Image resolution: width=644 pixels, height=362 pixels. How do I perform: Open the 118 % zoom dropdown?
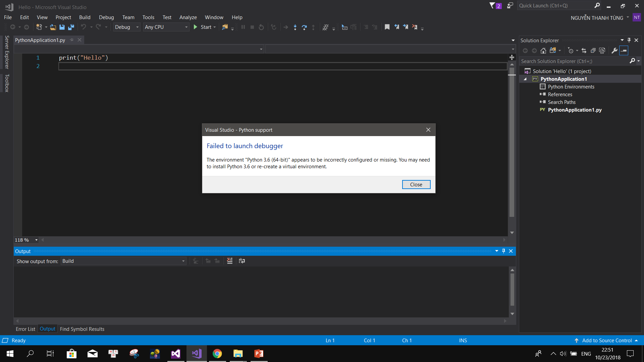pyautogui.click(x=36, y=240)
